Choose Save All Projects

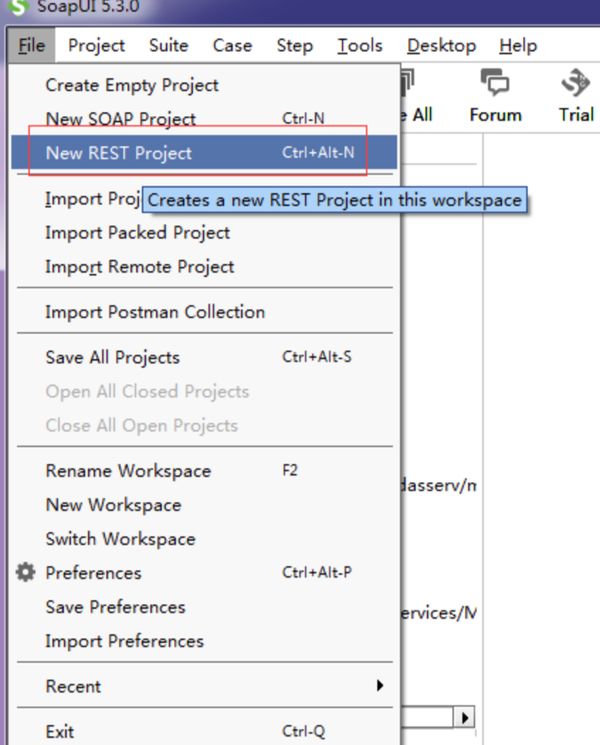tap(112, 357)
